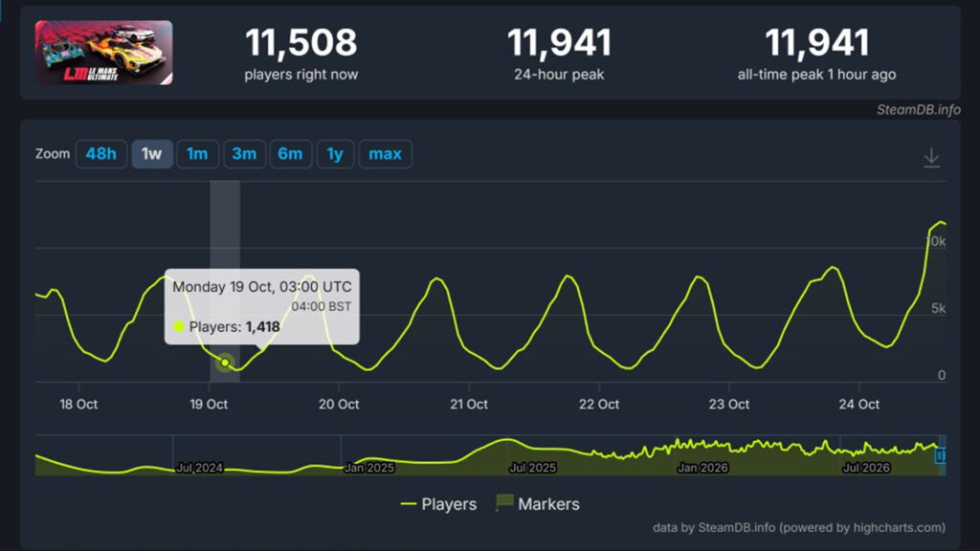The height and width of the screenshot is (551, 980).
Task: Click the 21 Oct axis label
Action: (469, 405)
